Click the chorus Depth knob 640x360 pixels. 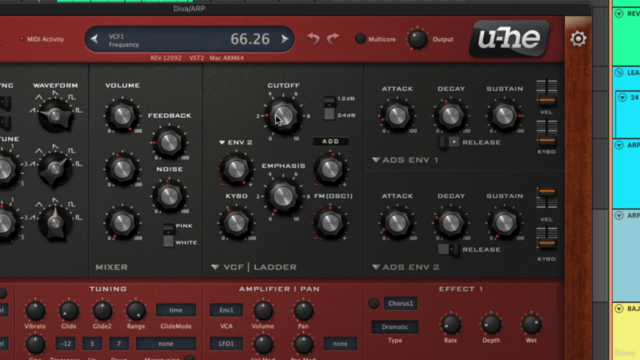[491, 324]
